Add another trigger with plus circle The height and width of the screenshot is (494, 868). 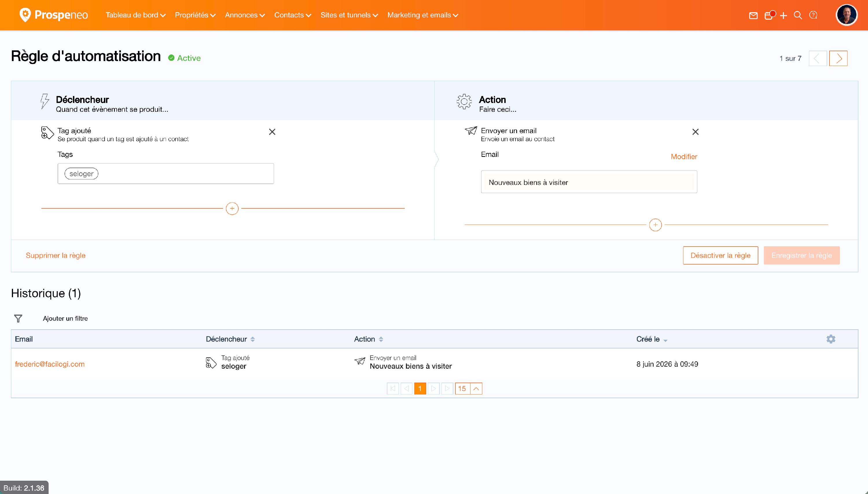coord(232,208)
